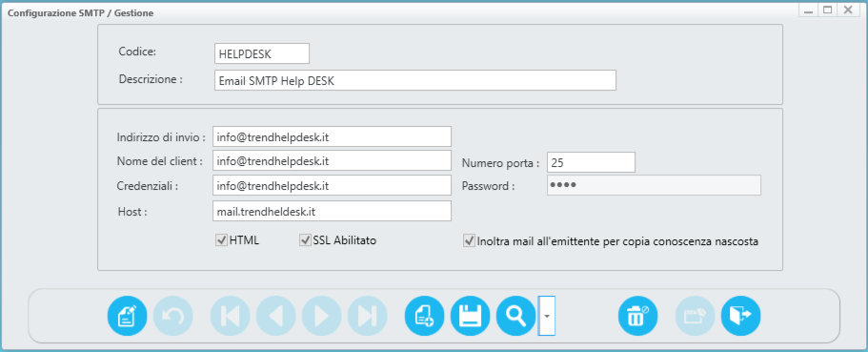Click the Descrizione label

tap(151, 79)
